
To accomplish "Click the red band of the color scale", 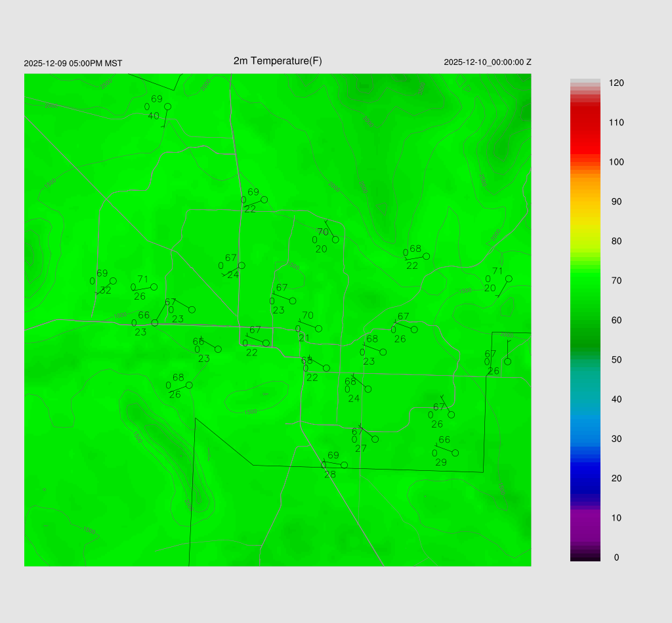I will pos(585,125).
